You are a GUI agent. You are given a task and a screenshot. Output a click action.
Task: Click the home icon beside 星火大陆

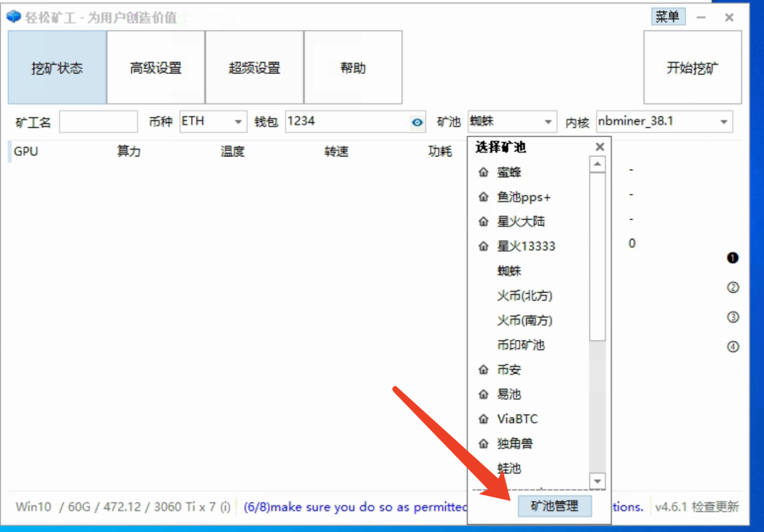483,222
